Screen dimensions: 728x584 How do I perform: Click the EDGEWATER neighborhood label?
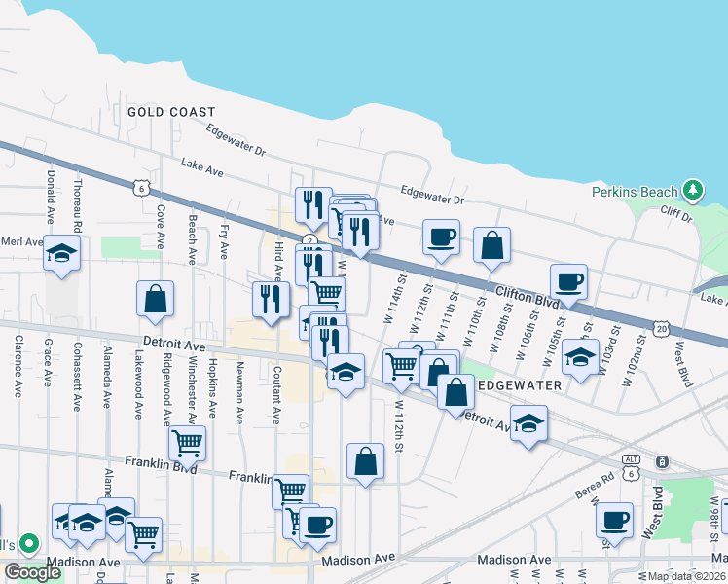click(520, 385)
